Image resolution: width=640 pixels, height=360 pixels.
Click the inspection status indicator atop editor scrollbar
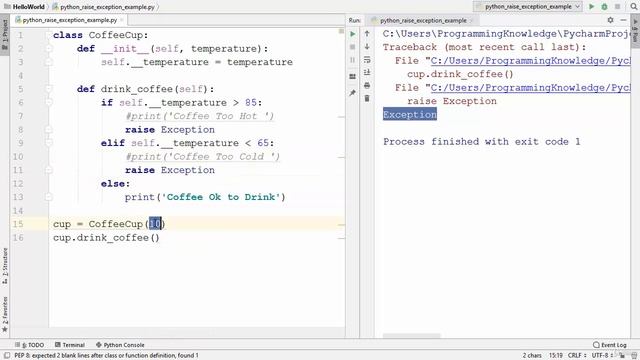click(341, 31)
